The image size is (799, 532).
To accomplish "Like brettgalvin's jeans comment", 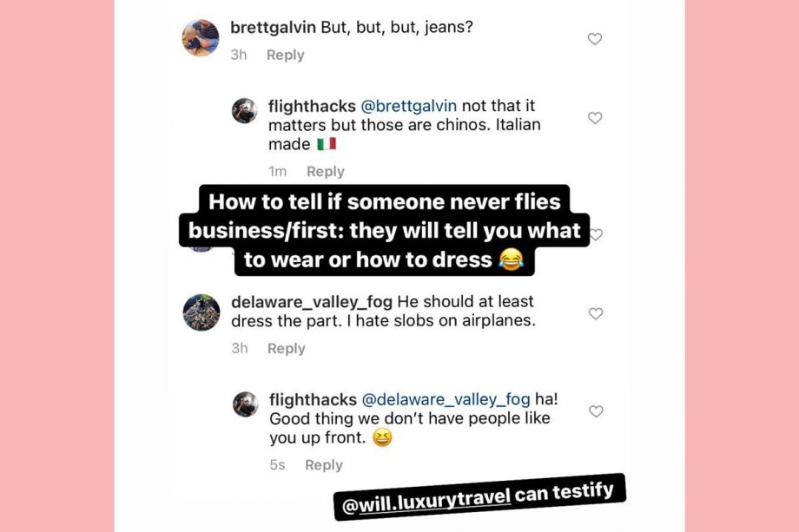I will pos(595,39).
